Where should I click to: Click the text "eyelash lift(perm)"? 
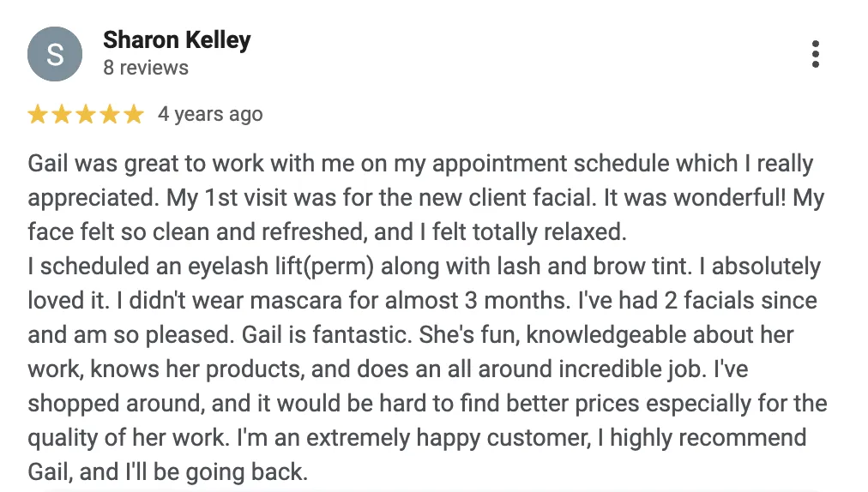click(280, 267)
